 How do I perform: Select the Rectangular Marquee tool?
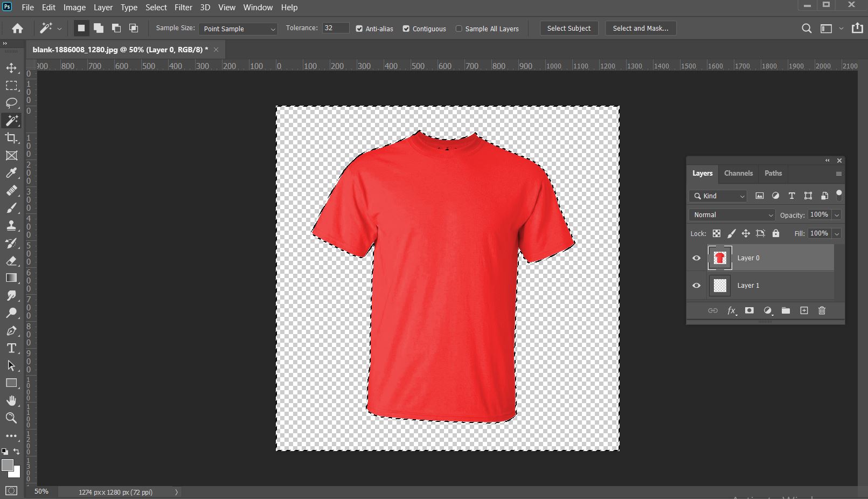[x=11, y=86]
